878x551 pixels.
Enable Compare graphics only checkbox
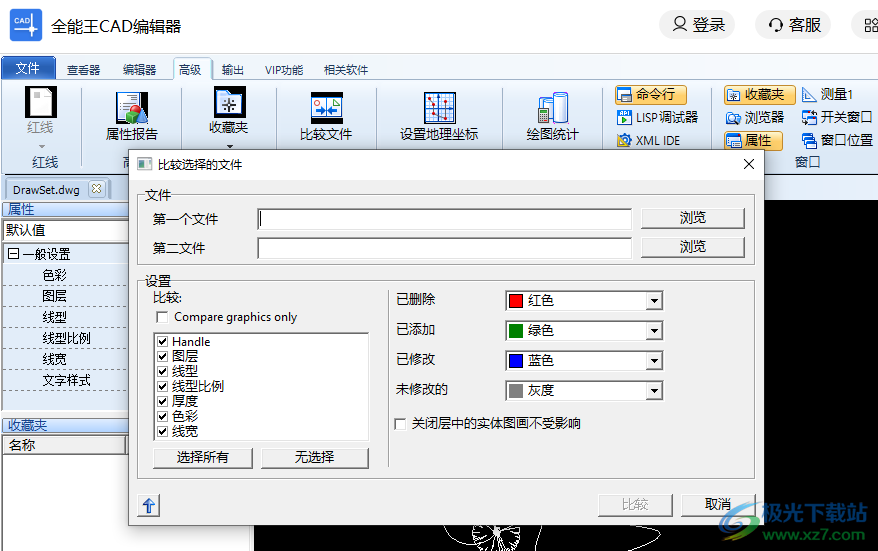tap(162, 317)
